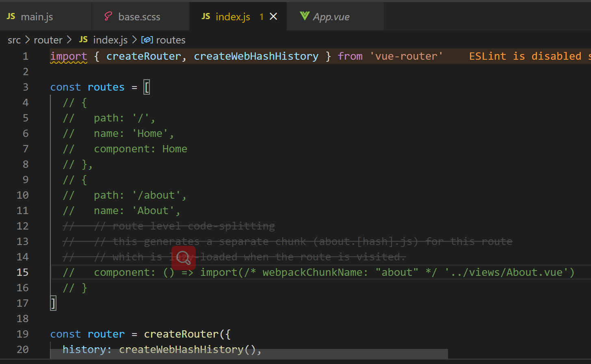
Task: Open the router breadcrumb folder
Action: [48, 40]
